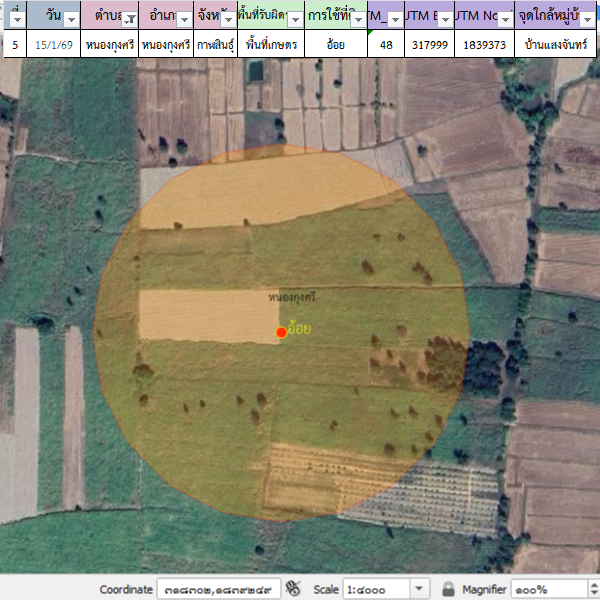The width and height of the screenshot is (600, 600).
Task: Click the red hotspot point marker
Action: tap(281, 332)
